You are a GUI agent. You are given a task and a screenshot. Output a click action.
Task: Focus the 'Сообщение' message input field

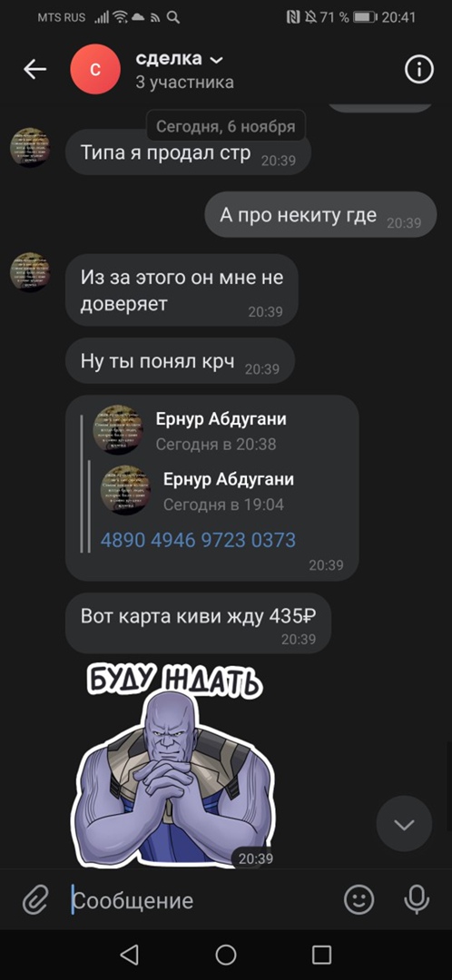coord(202,901)
